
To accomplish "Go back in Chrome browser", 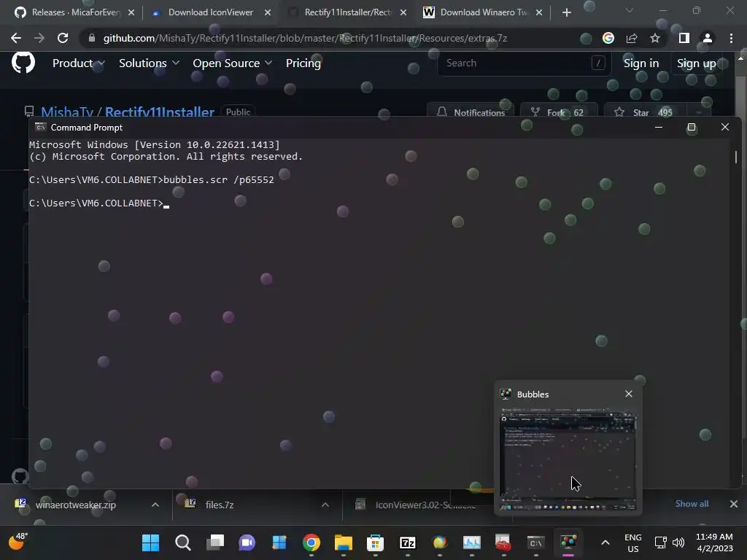I will pyautogui.click(x=16, y=38).
